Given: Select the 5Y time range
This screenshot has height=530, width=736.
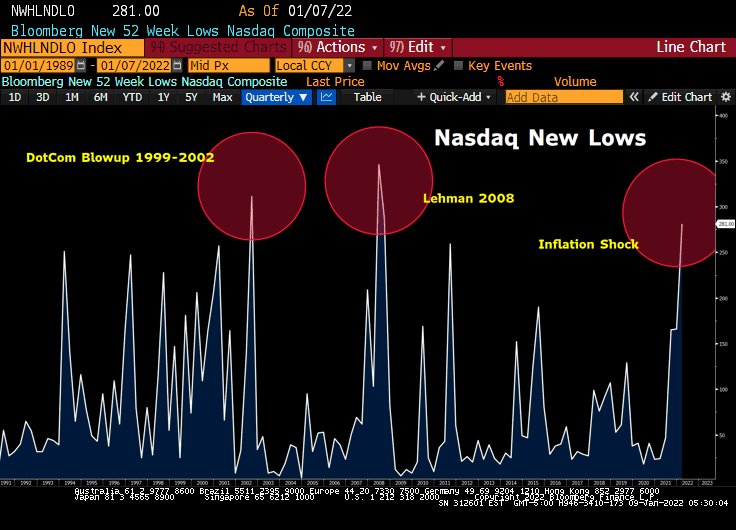Looking at the screenshot, I should [191, 97].
